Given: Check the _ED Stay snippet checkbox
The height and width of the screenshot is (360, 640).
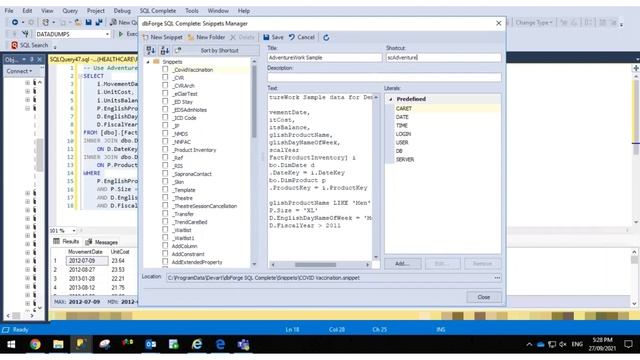Looking at the screenshot, I should click(165, 102).
